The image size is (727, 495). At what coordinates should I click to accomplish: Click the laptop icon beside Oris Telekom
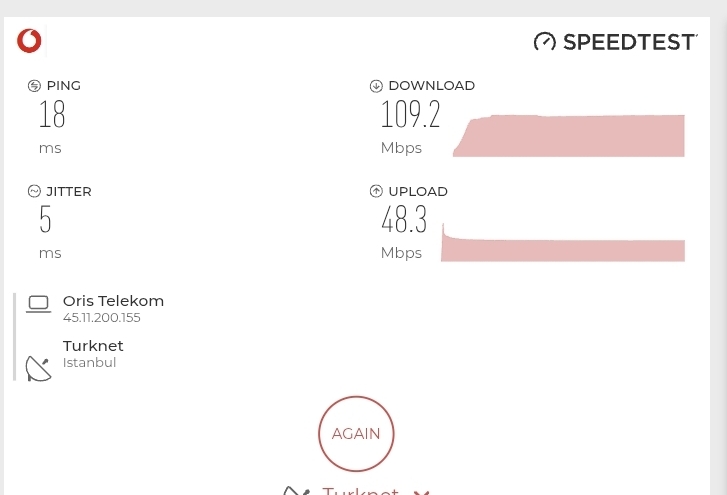38,305
